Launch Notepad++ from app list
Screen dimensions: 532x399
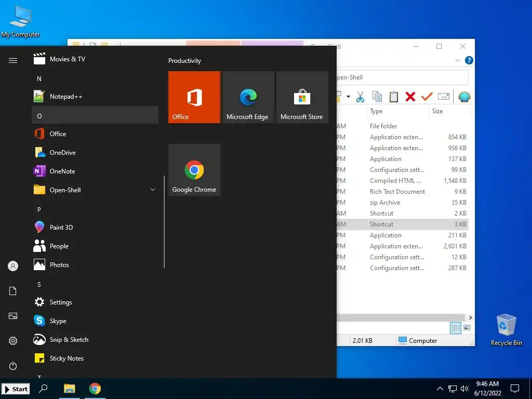[x=95, y=97]
